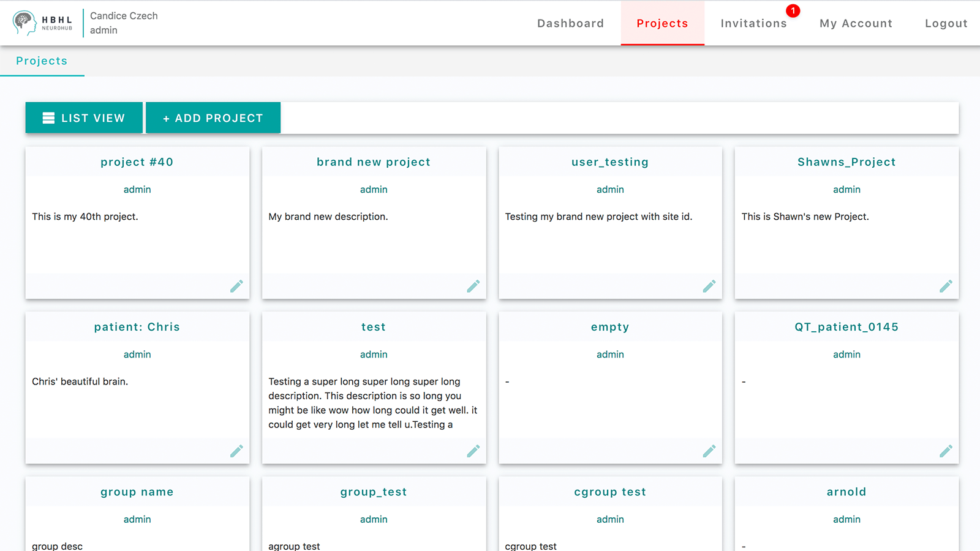Click 'agroup test' description text

pos(294,545)
